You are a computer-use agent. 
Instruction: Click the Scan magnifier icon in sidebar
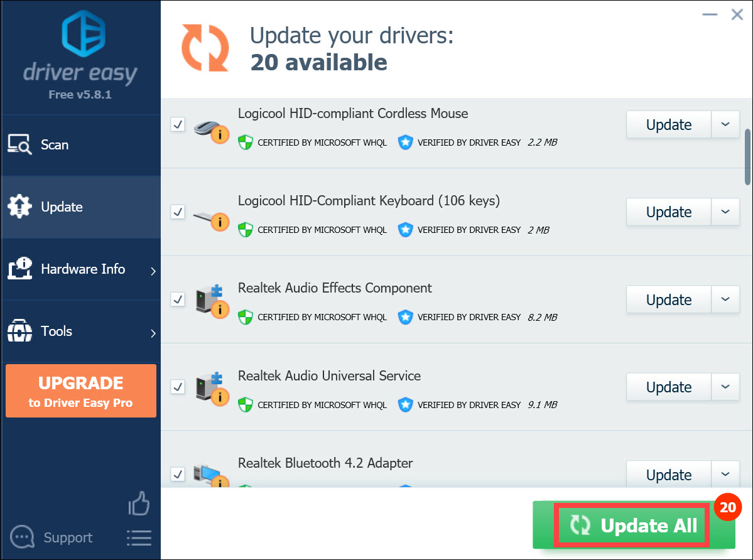click(19, 144)
